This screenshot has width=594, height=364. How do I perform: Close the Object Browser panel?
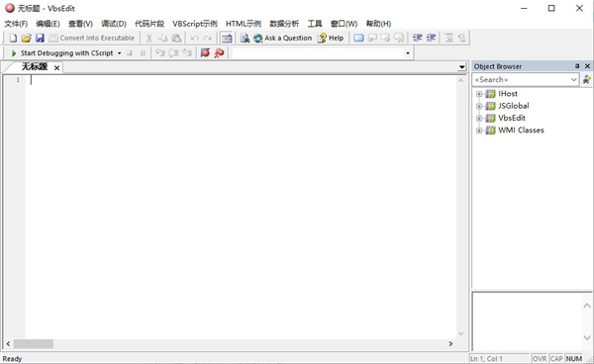coord(587,66)
